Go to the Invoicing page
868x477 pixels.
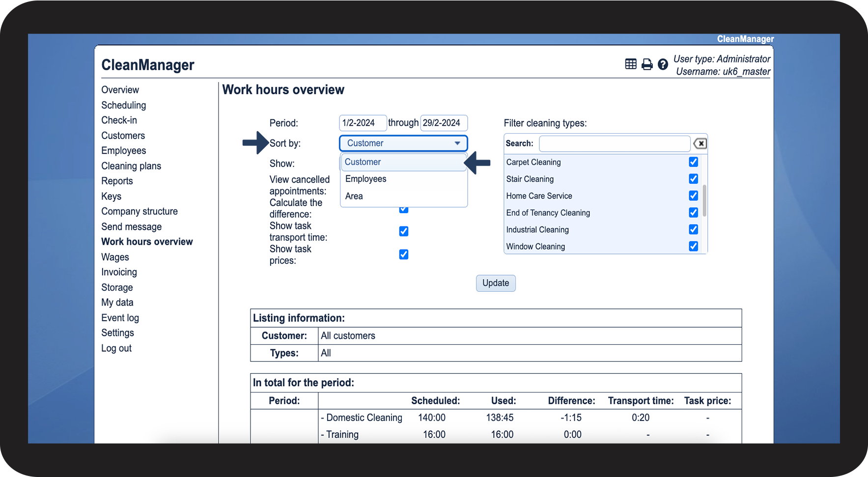click(x=119, y=272)
